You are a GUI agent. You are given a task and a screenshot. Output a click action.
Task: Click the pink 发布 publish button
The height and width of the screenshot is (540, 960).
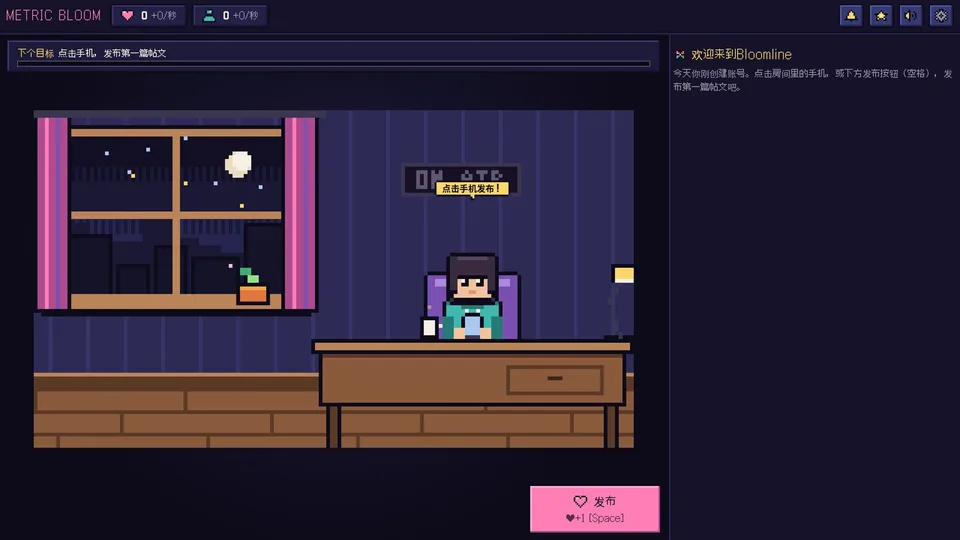(x=594, y=509)
